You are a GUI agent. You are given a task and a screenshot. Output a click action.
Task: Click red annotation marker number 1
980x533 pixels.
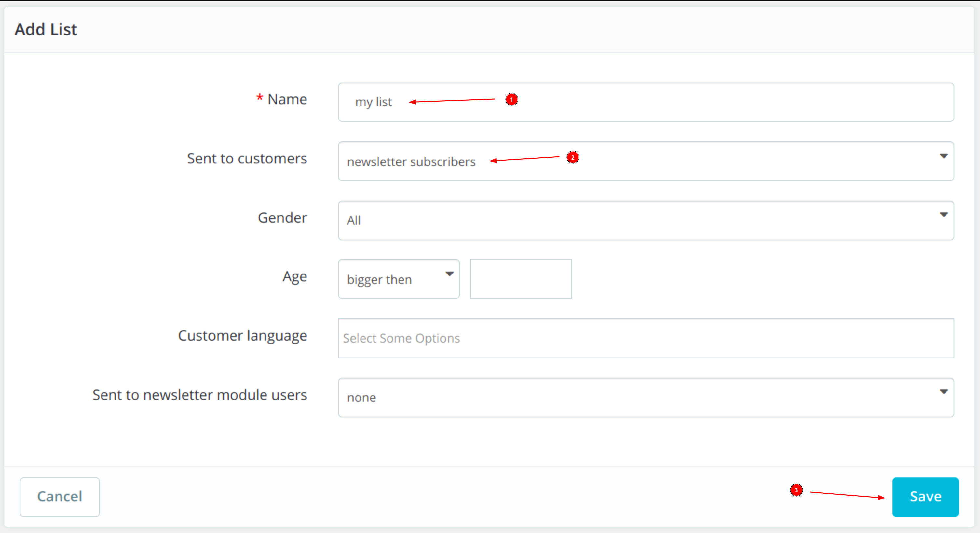click(x=511, y=99)
